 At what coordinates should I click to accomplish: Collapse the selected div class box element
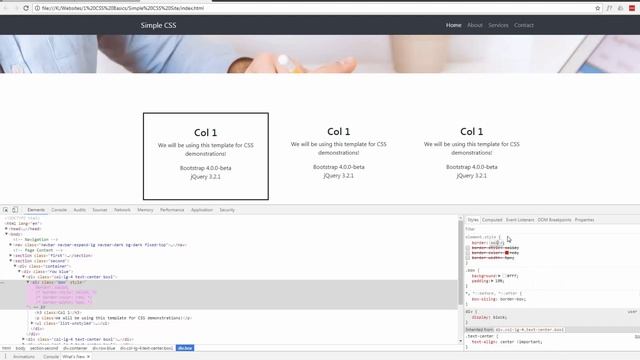pos(28,282)
